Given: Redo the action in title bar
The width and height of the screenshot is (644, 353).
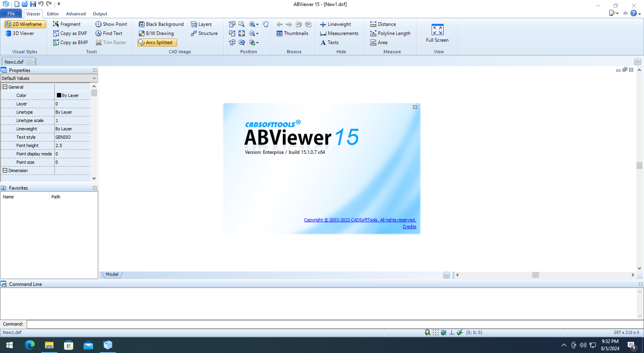Looking at the screenshot, I should (x=49, y=4).
